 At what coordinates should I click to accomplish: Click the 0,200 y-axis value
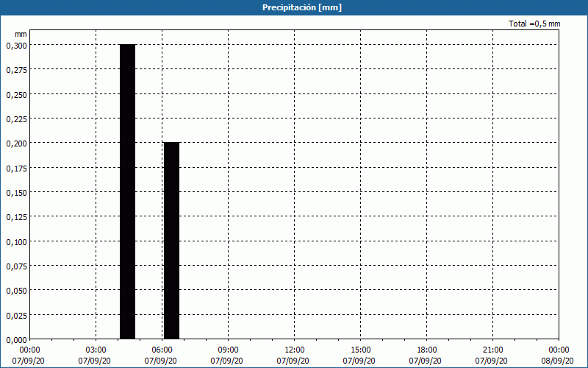tap(16, 144)
